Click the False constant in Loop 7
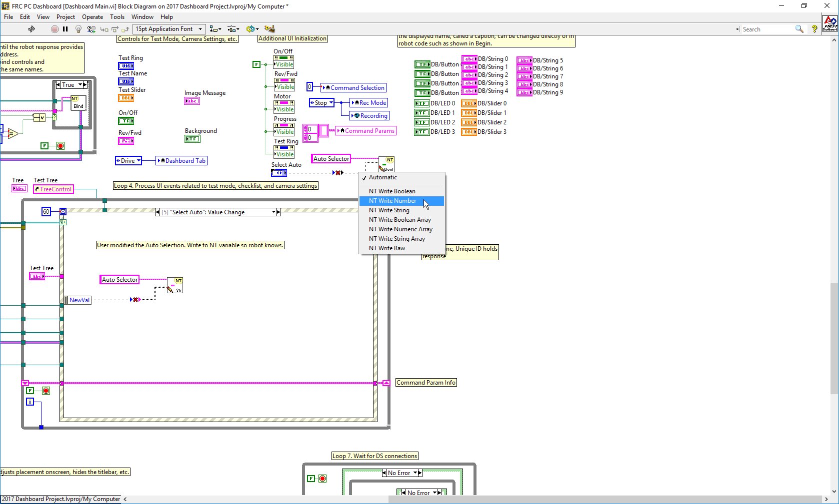 click(x=311, y=479)
